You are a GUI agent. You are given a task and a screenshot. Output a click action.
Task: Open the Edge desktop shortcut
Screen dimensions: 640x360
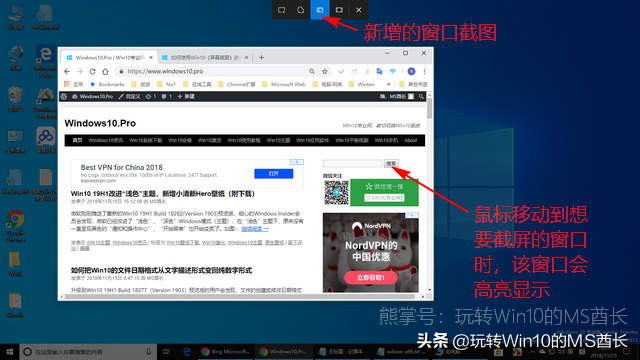(x=45, y=60)
